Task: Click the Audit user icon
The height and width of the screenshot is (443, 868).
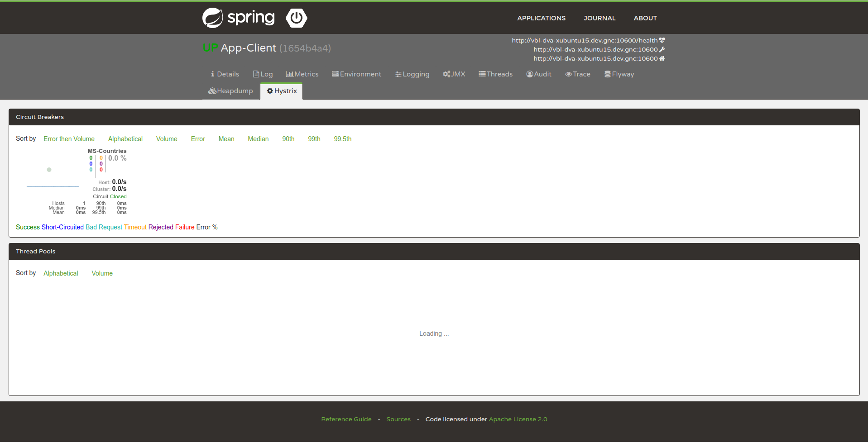Action: [x=530, y=74]
